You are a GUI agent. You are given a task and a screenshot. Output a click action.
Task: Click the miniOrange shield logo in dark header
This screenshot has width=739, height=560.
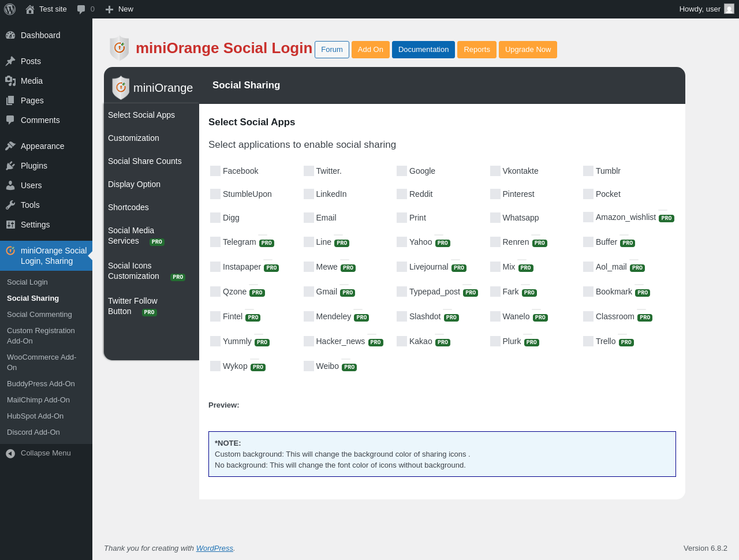coord(121,88)
